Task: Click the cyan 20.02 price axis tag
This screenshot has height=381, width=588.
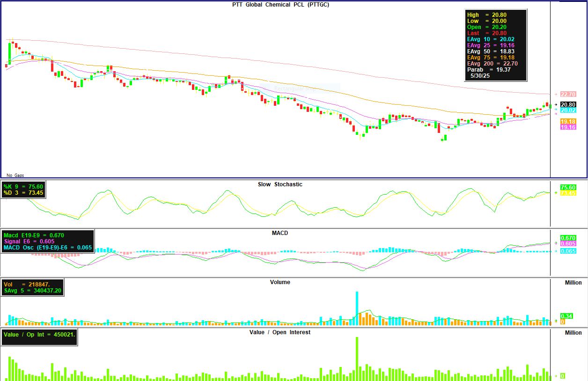Action: pyautogui.click(x=568, y=110)
